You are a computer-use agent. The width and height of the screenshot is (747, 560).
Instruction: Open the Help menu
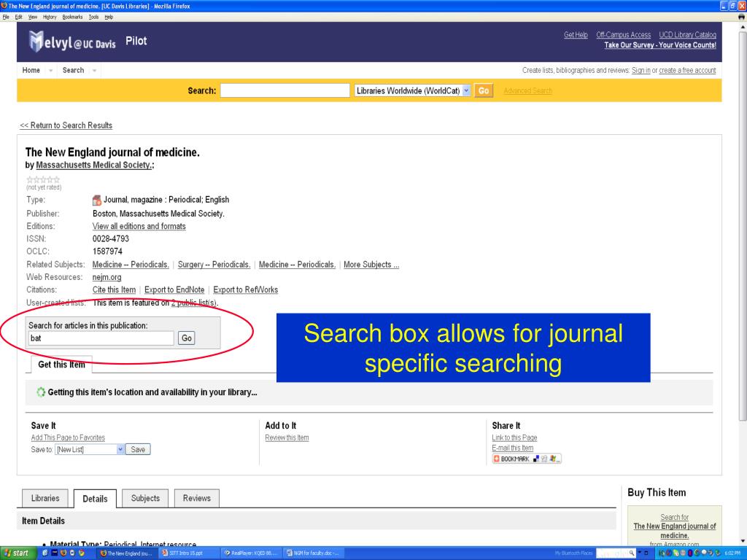pos(109,17)
